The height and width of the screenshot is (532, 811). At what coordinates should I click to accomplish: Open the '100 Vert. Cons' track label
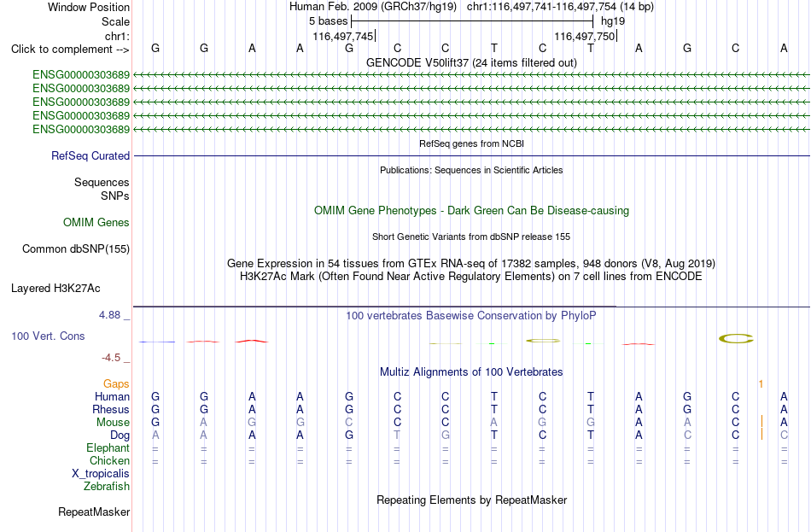pos(48,336)
